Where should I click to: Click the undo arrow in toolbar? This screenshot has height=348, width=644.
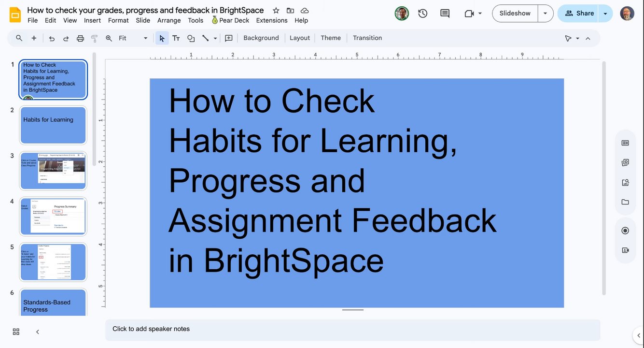(52, 38)
